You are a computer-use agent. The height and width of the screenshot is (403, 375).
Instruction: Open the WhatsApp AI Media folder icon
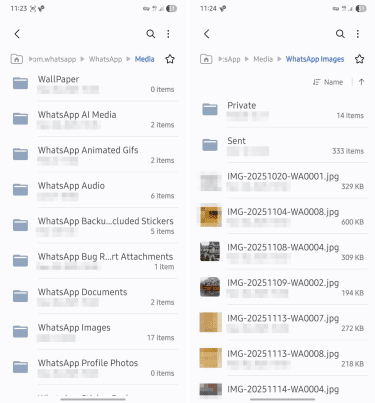click(20, 118)
